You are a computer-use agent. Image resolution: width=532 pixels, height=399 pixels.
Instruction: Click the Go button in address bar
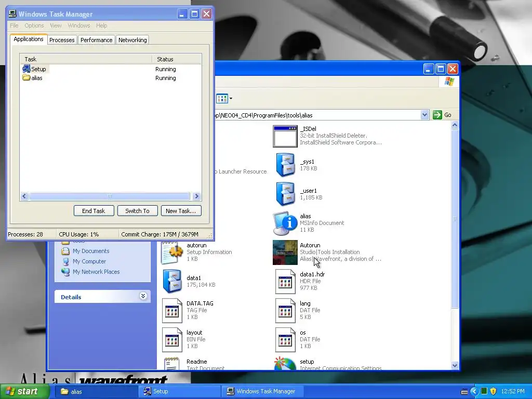[442, 115]
